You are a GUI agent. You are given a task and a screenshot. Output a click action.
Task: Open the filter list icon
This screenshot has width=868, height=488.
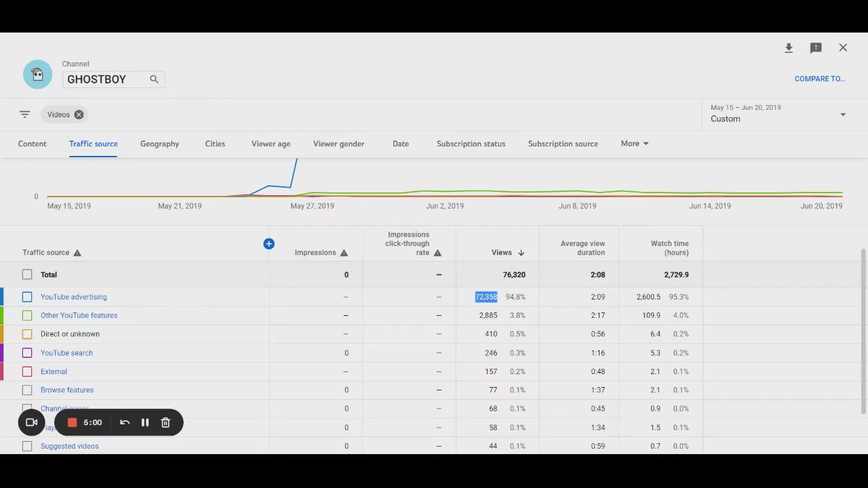(x=25, y=115)
